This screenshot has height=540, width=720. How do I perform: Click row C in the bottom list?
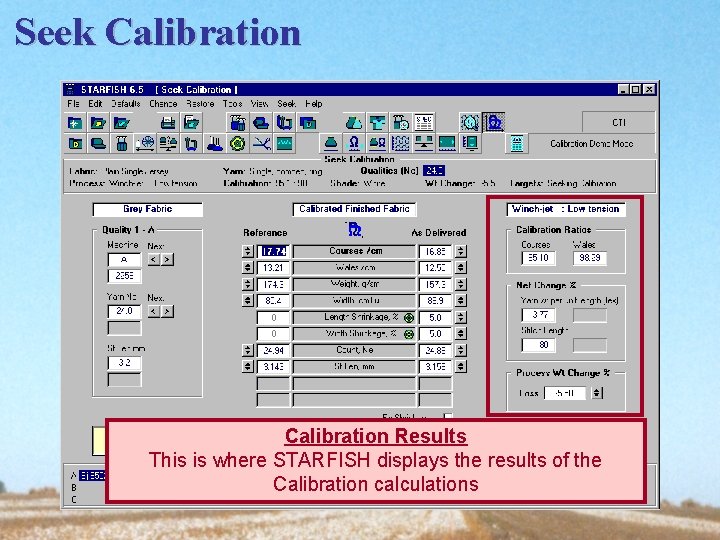73,500
